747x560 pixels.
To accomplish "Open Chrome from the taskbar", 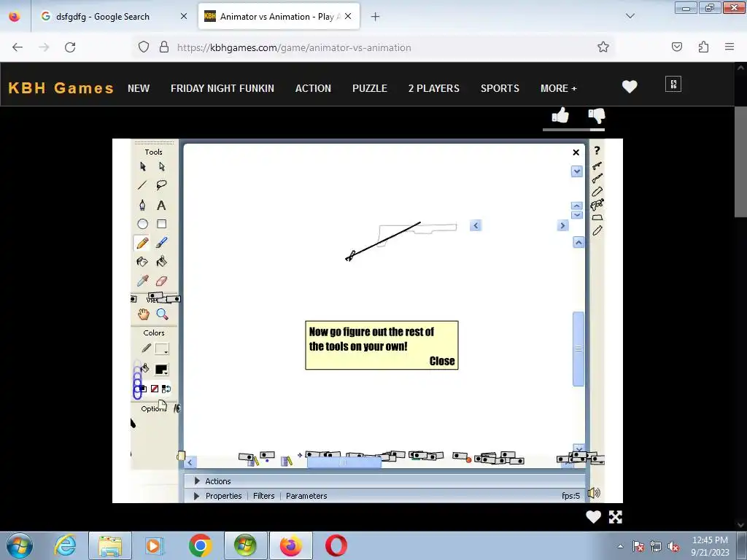I will [200, 545].
